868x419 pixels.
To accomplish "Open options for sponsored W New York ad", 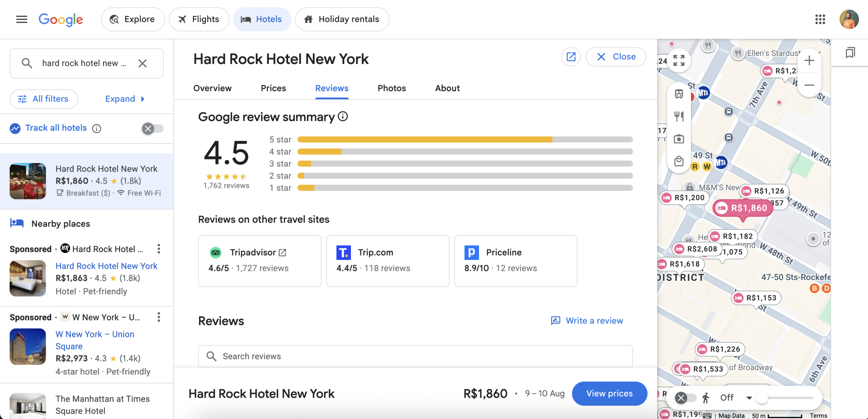I will point(159,317).
